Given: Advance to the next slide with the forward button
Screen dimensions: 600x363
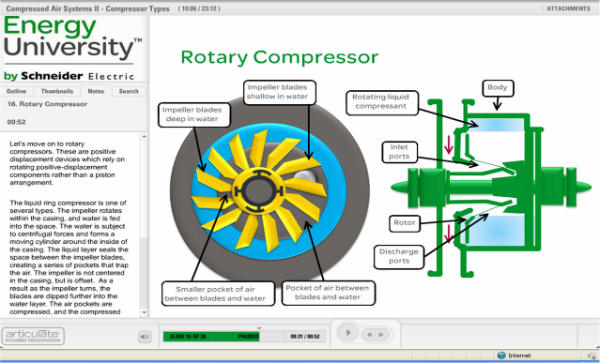Looking at the screenshot, I should click(381, 335).
